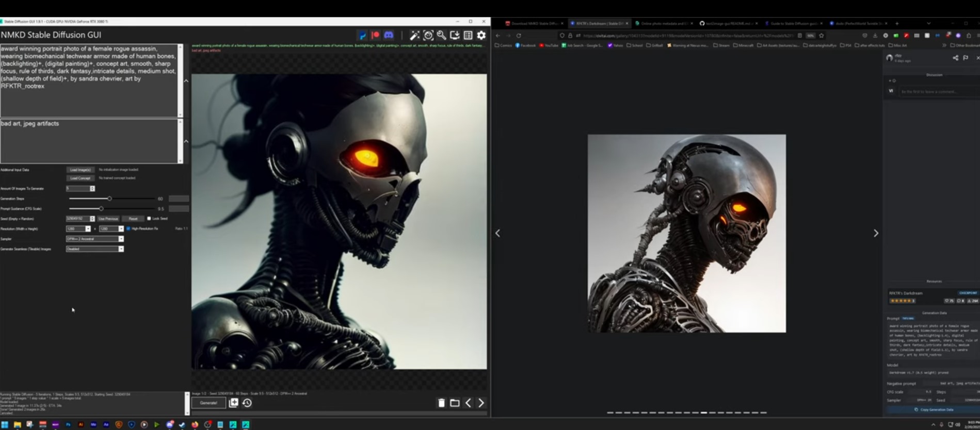Add prompt to queue with plus icon
This screenshot has width=980, height=430.
pos(234,403)
